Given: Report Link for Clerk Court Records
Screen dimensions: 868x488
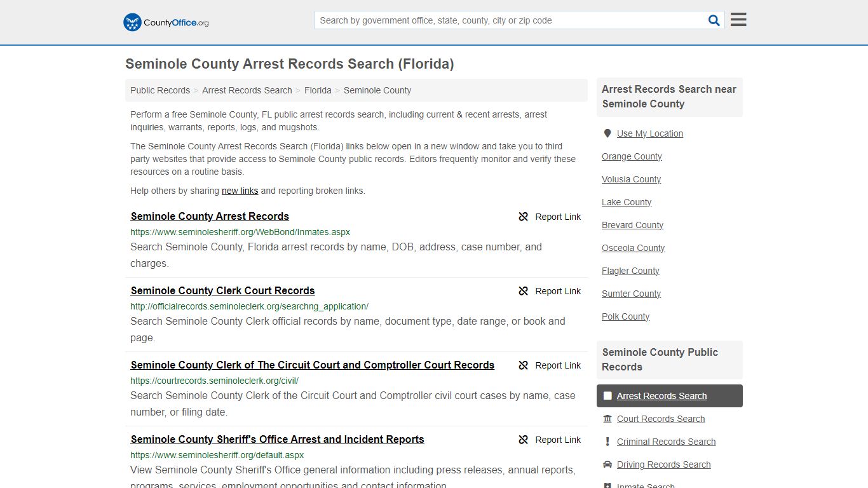Looking at the screenshot, I should pos(550,291).
